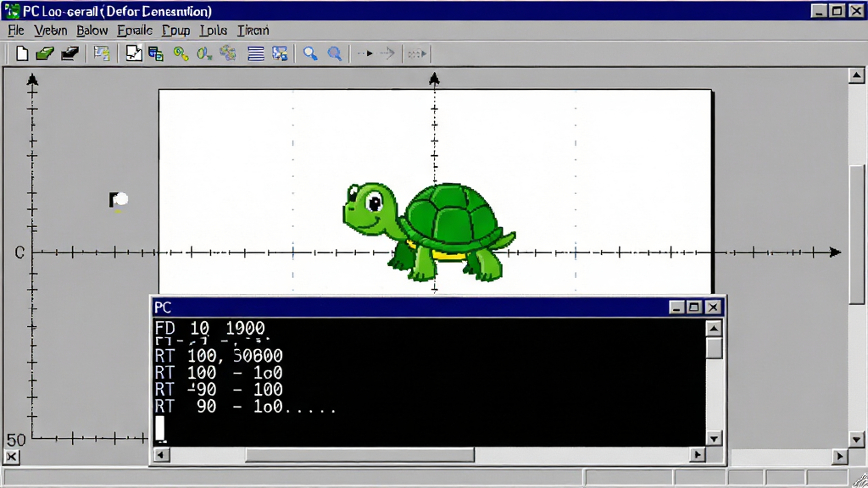
Task: Click the console line "FD 10 1900"
Action: coord(210,328)
